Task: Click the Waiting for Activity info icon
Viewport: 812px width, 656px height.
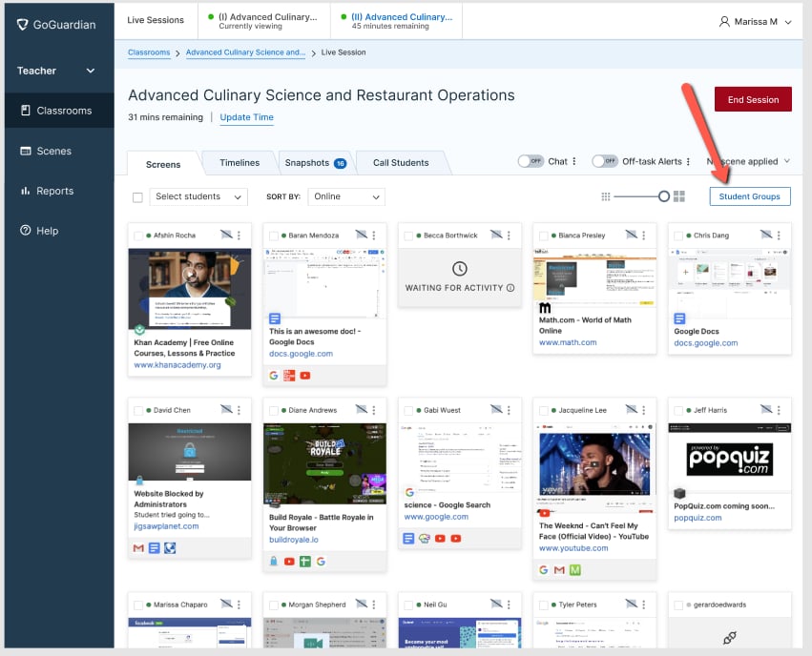Action: tap(510, 288)
